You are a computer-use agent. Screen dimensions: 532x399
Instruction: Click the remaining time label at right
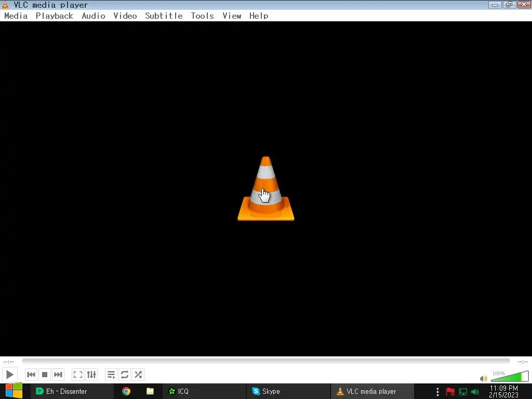523,362
